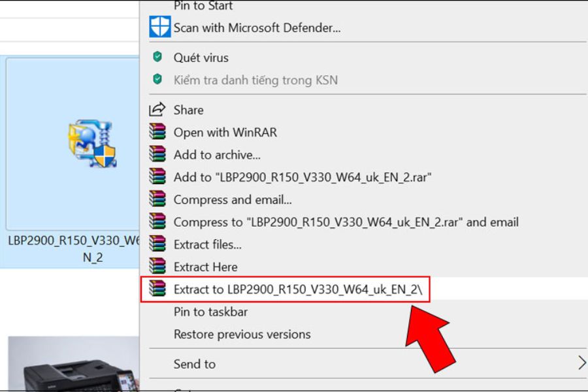Click WinRAR icon beside Extract Here
The height and width of the screenshot is (392, 588).
point(157,267)
